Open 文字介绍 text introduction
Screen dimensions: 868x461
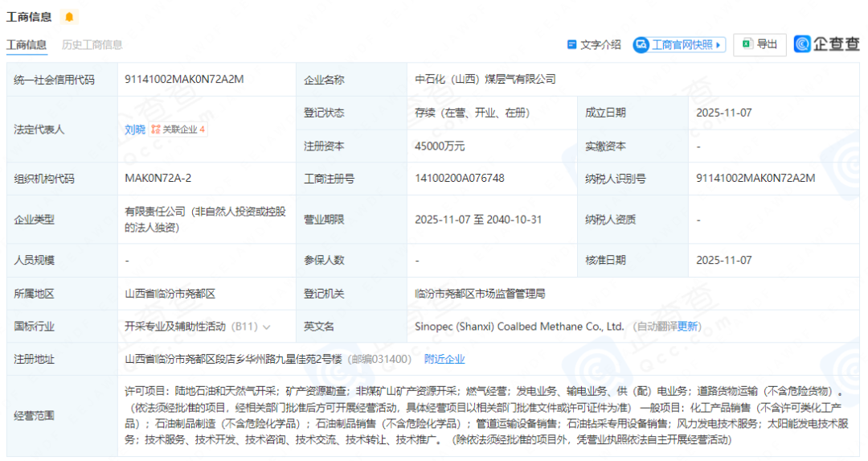[x=594, y=44]
